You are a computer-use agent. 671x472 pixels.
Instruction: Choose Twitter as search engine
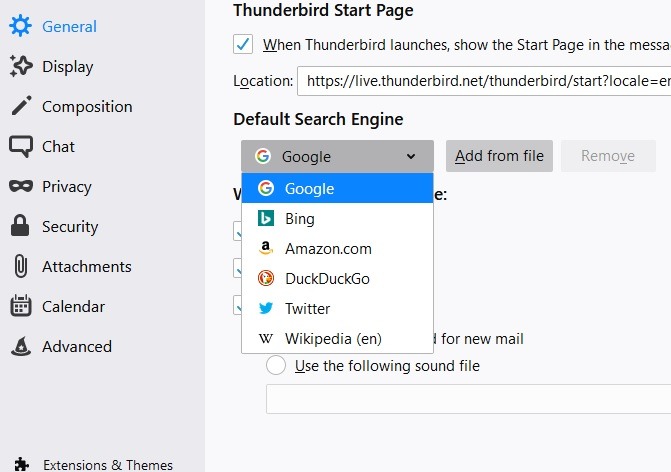coord(337,308)
